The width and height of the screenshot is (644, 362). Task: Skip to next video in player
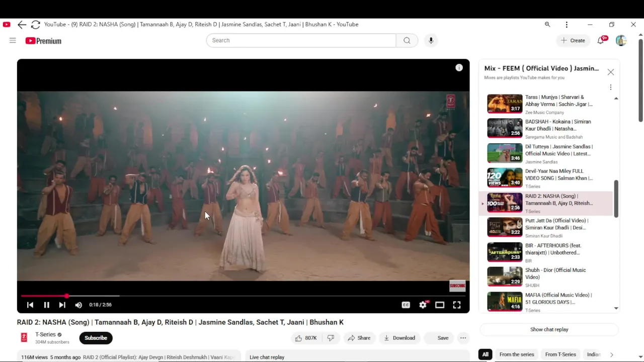click(x=62, y=305)
